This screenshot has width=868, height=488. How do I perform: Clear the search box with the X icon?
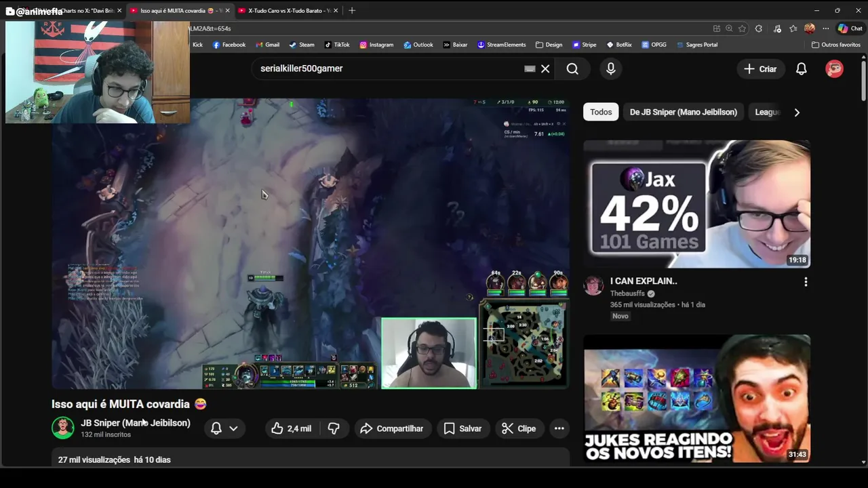545,68
